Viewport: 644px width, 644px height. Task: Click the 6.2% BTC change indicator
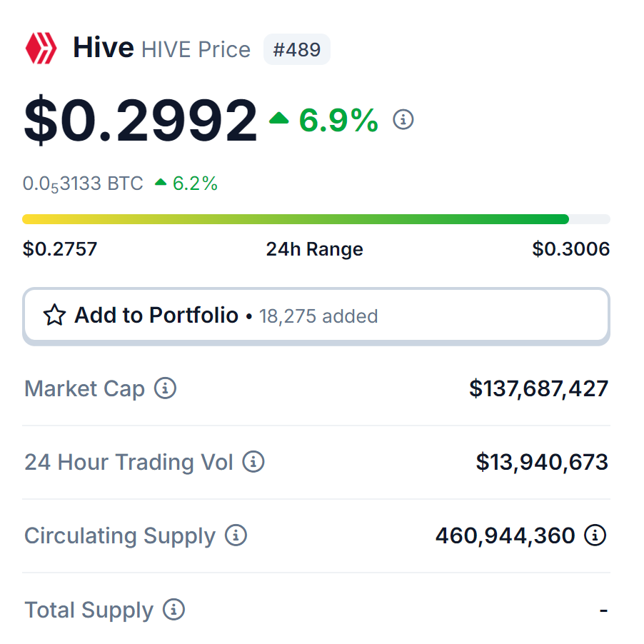tap(186, 183)
